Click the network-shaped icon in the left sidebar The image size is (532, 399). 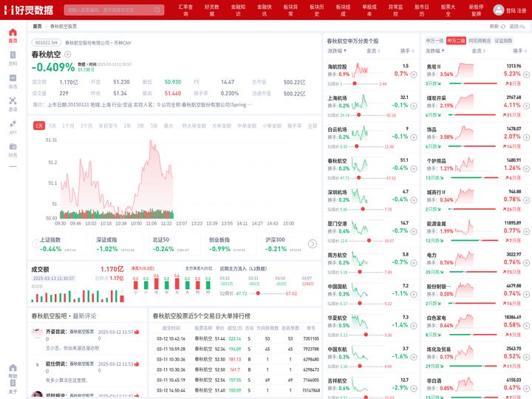[x=13, y=100]
